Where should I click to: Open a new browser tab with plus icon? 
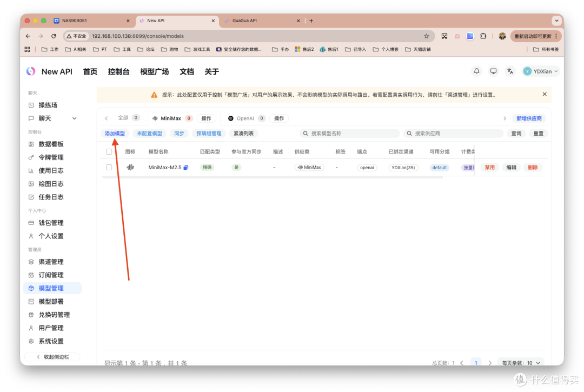(311, 21)
